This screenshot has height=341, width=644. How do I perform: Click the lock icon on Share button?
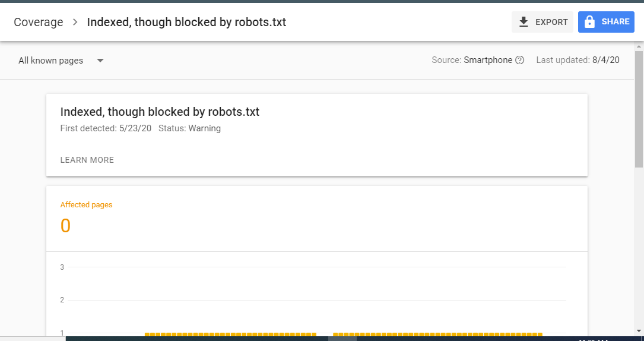click(x=589, y=22)
